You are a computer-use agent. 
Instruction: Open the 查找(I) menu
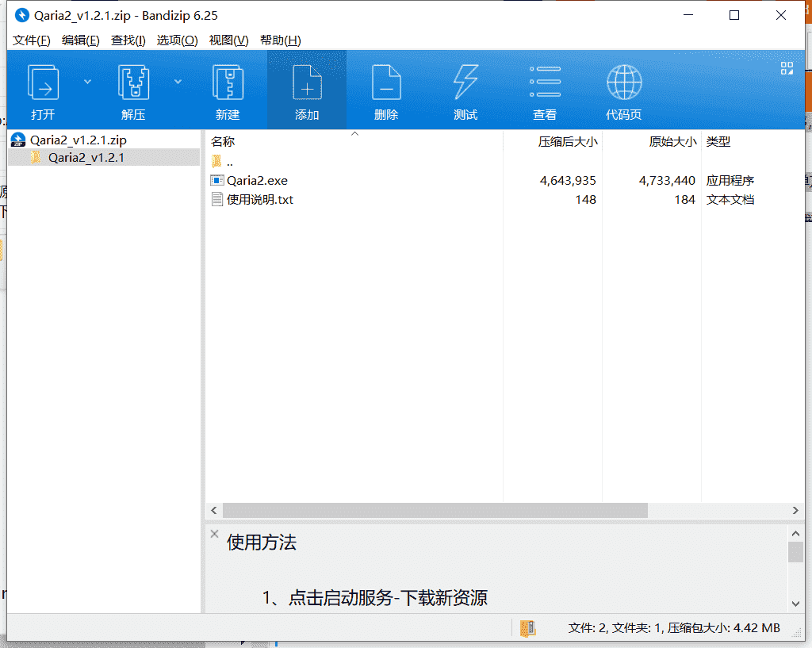tap(128, 40)
